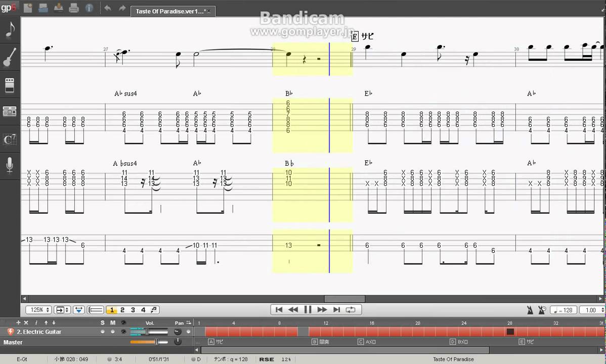Open the guitar instrument panel
This screenshot has height=364, width=606.
10,57
